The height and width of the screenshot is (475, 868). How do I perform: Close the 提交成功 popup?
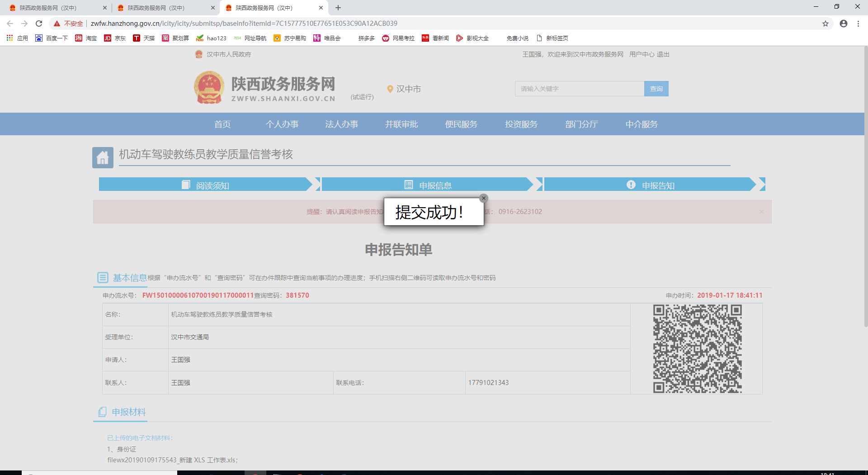tap(483, 198)
